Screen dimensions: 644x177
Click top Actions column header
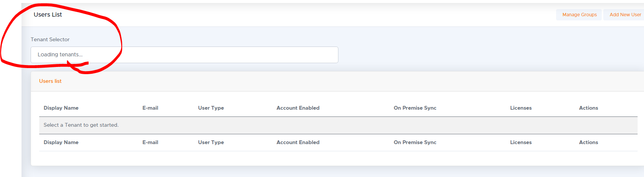coord(589,108)
